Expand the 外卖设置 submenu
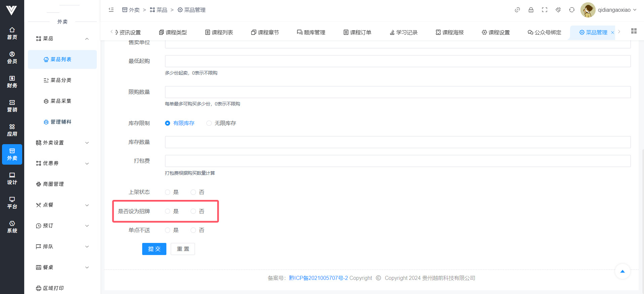 coord(62,143)
